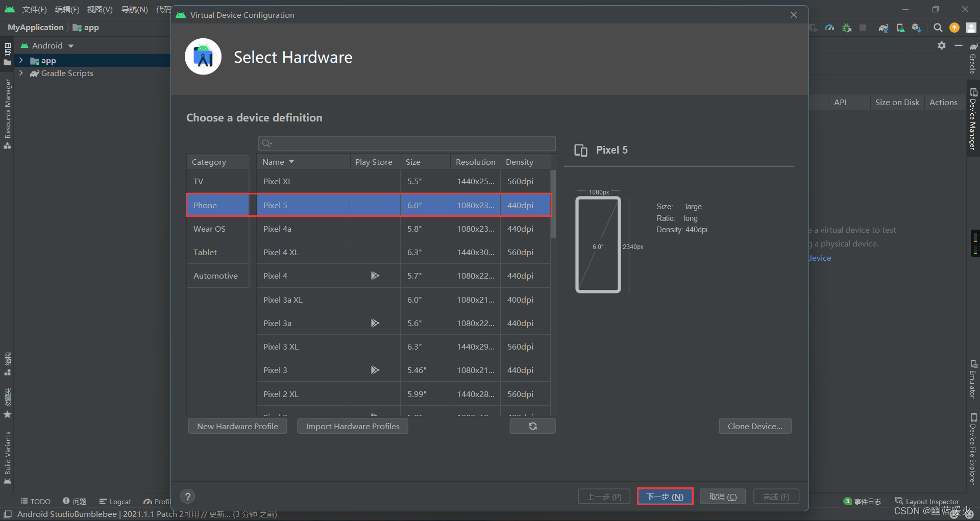Expand the app module tree node
The height and width of the screenshot is (521, 980).
click(x=21, y=61)
